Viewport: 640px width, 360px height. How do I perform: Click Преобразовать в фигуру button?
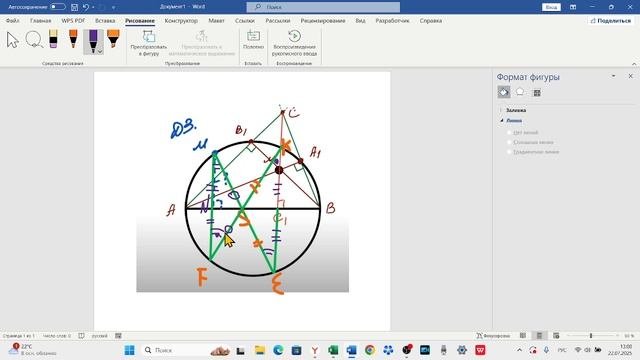pyautogui.click(x=149, y=43)
